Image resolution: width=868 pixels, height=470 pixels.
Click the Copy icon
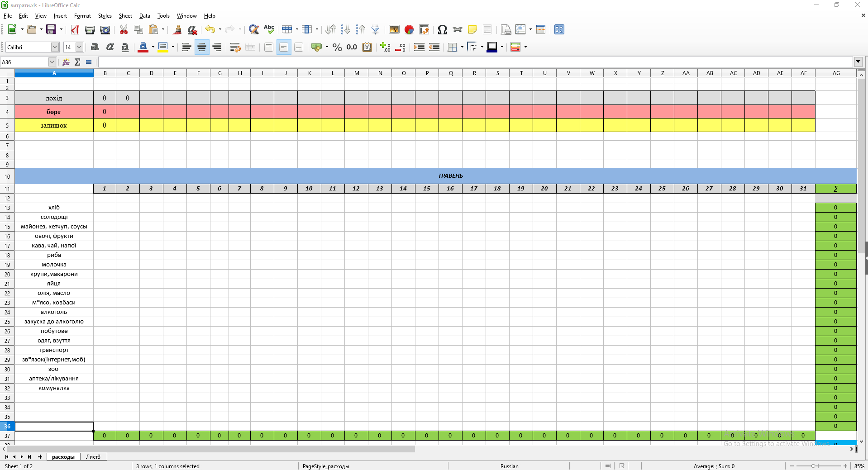[x=138, y=29]
